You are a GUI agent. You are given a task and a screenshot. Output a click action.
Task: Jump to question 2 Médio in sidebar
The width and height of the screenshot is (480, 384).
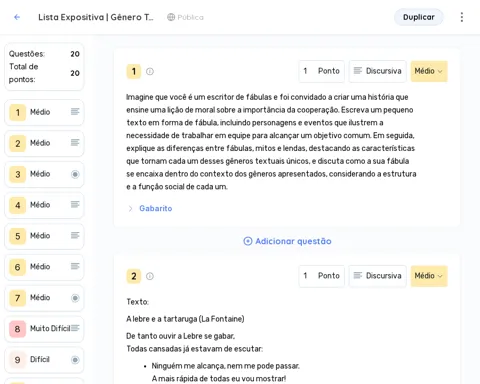point(44,143)
